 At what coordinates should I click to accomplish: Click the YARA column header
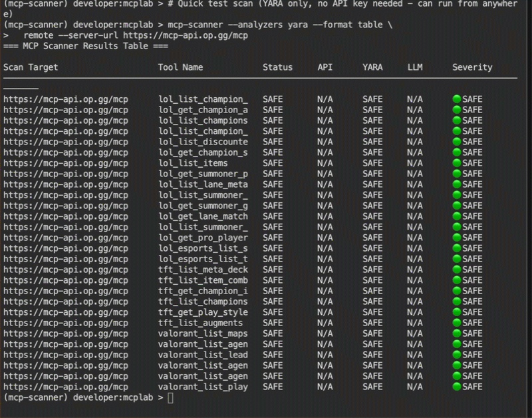tap(372, 67)
